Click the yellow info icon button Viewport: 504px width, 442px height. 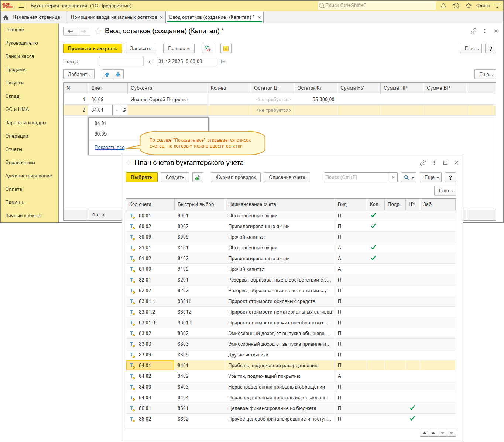(226, 49)
